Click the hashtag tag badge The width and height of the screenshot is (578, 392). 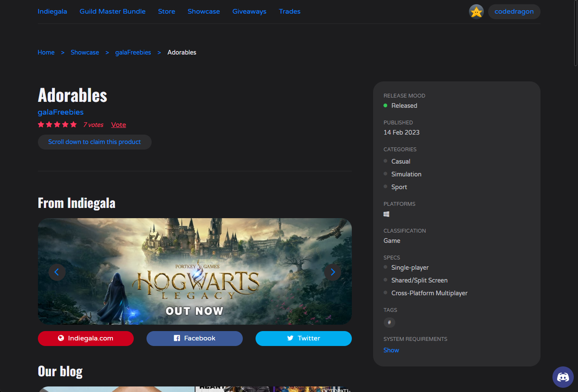click(389, 323)
